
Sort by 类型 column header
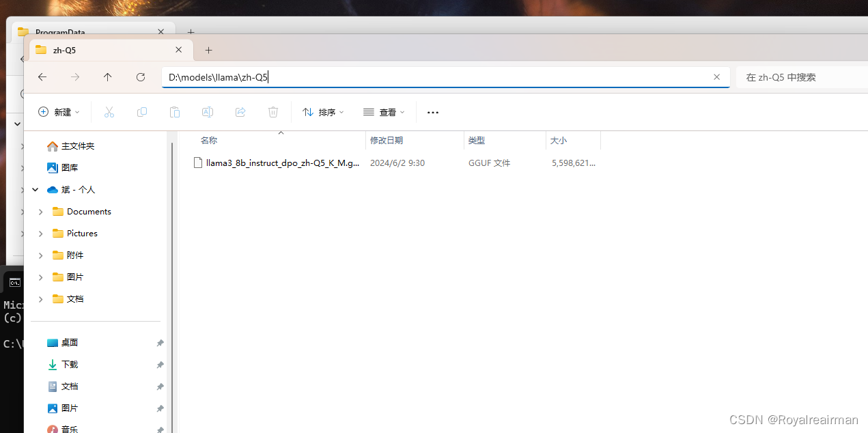pos(477,140)
